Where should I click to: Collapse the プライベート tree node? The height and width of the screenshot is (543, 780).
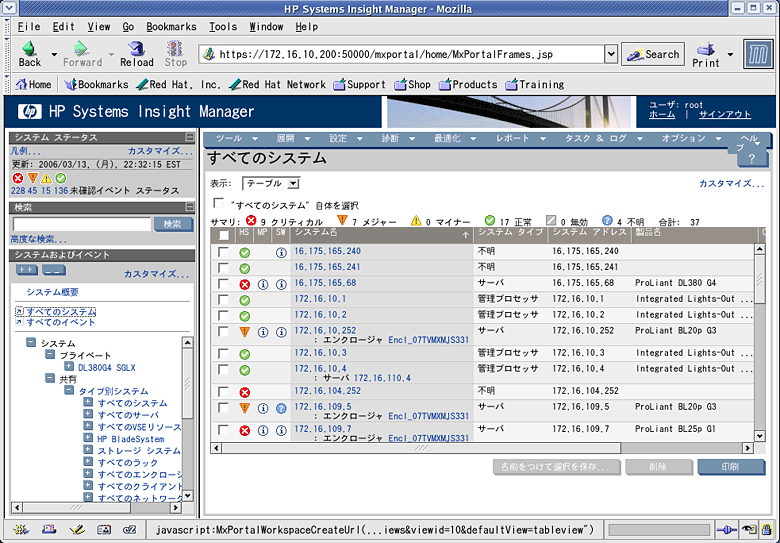click(50, 355)
